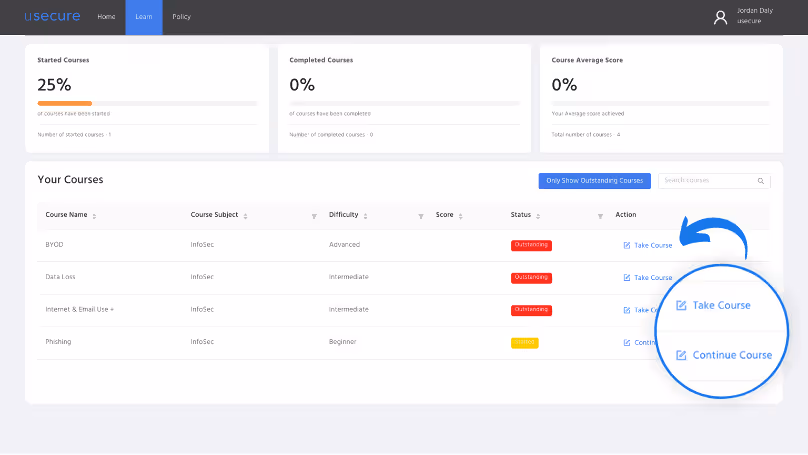Click the search magnifier icon
Viewport: 808px width, 455px height.
coord(761,181)
